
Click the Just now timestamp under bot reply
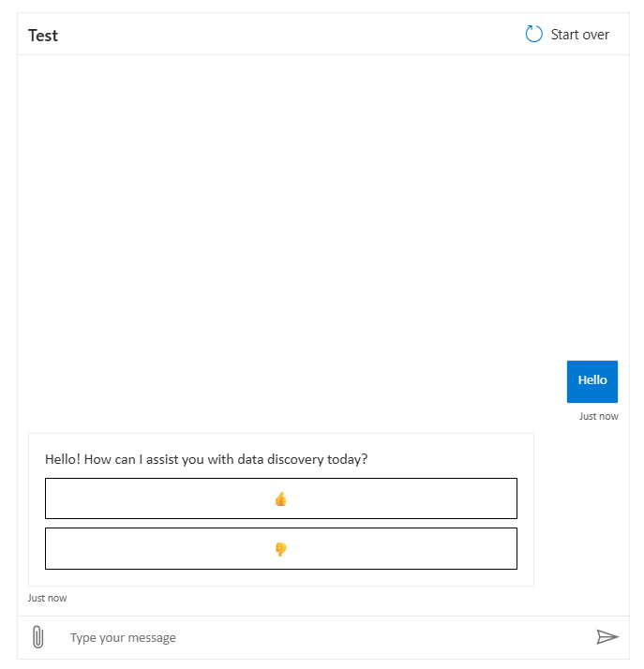click(x=48, y=598)
